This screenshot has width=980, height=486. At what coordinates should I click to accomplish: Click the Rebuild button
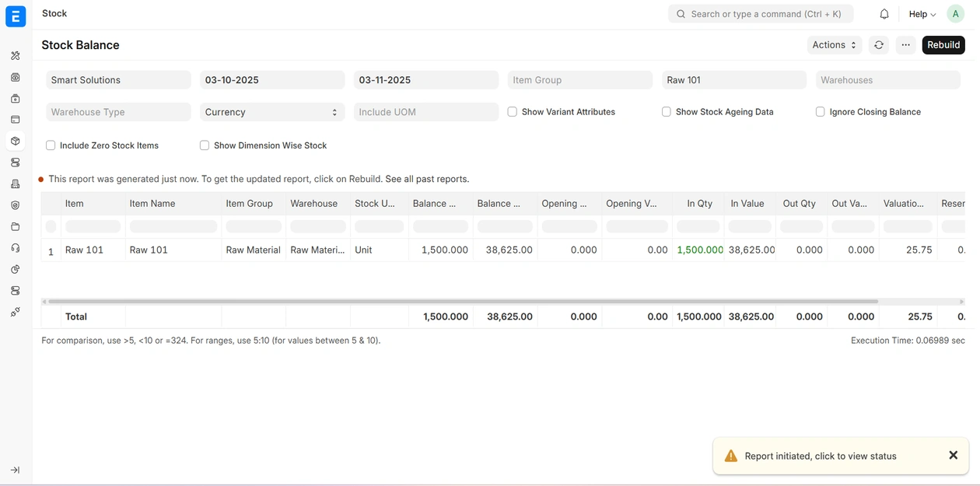[943, 45]
